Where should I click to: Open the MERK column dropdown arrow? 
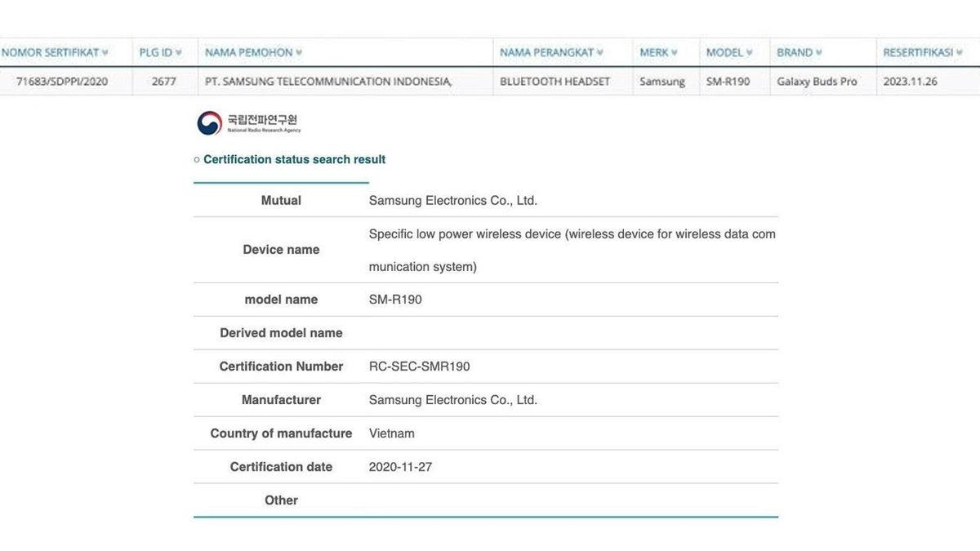pyautogui.click(x=674, y=51)
